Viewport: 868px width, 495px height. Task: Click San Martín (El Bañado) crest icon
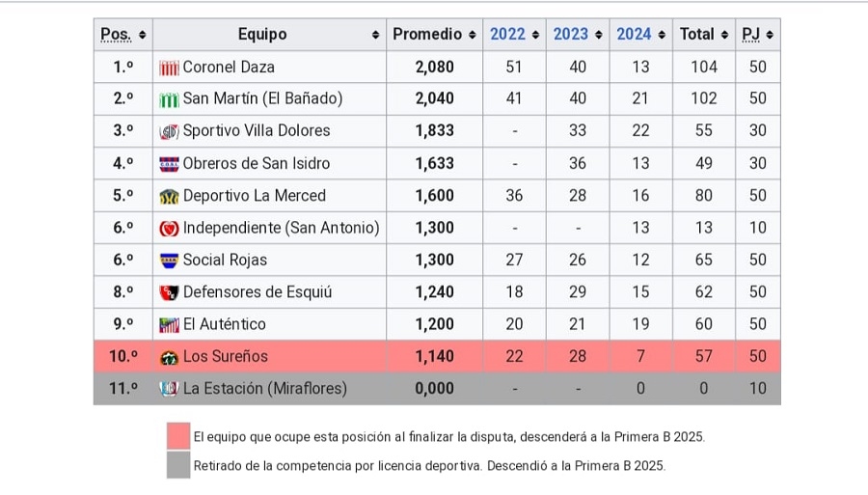[169, 99]
